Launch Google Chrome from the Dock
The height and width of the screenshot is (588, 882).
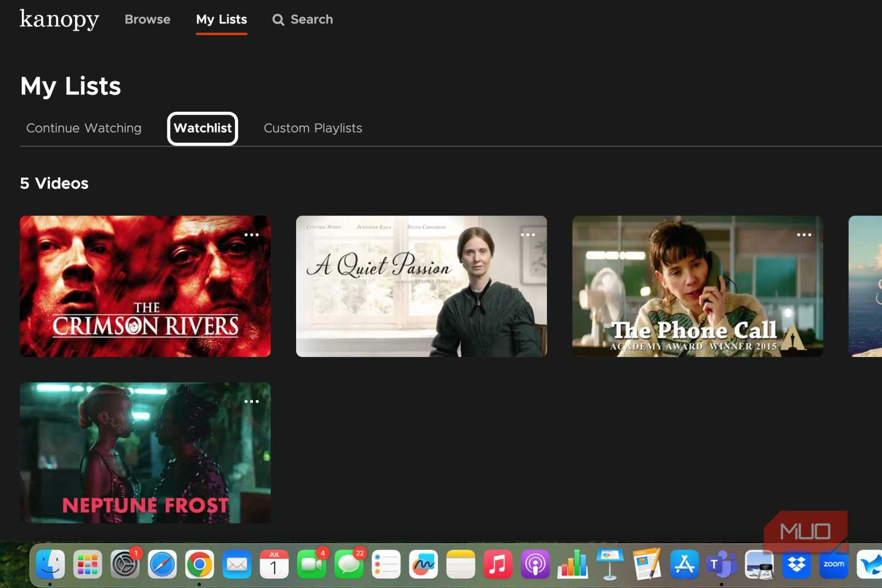[199, 564]
